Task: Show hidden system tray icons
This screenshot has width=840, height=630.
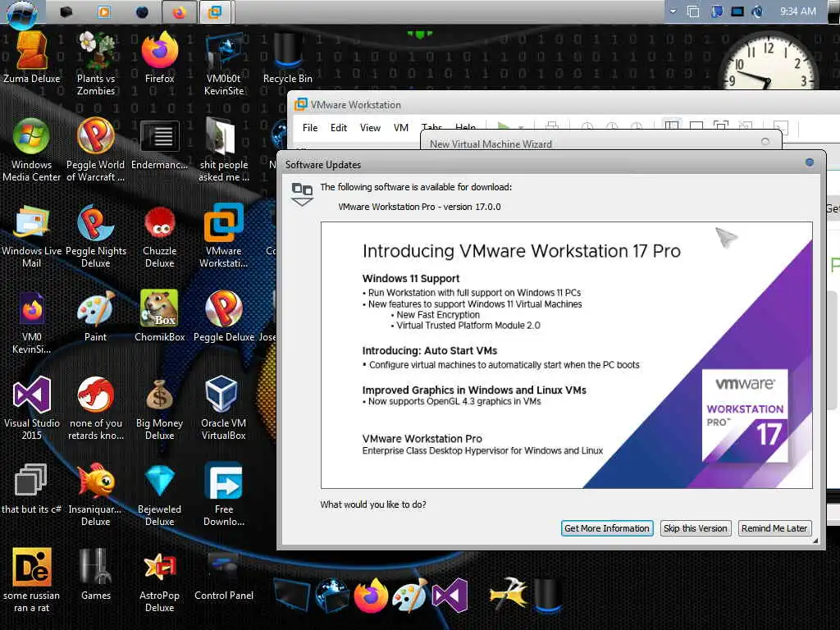Action: (x=673, y=11)
